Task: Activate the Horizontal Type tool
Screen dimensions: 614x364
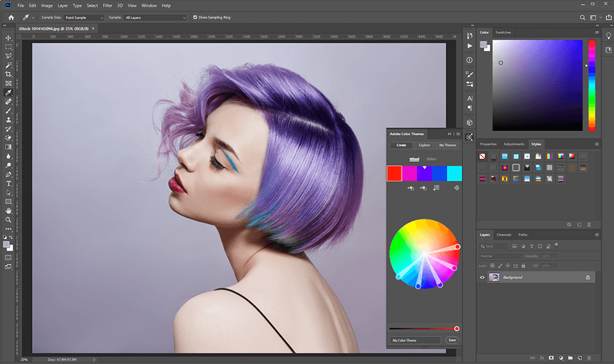Action: pos(8,184)
